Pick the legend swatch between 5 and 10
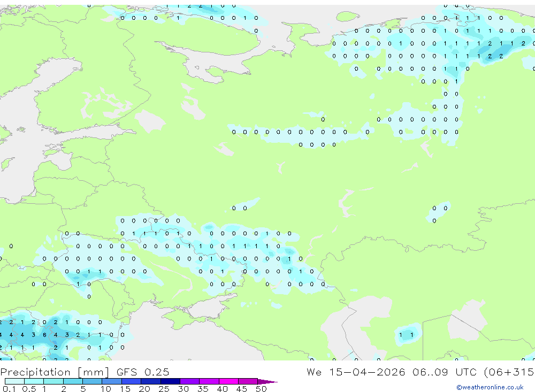This screenshot has width=535, height=392. click(x=93, y=381)
